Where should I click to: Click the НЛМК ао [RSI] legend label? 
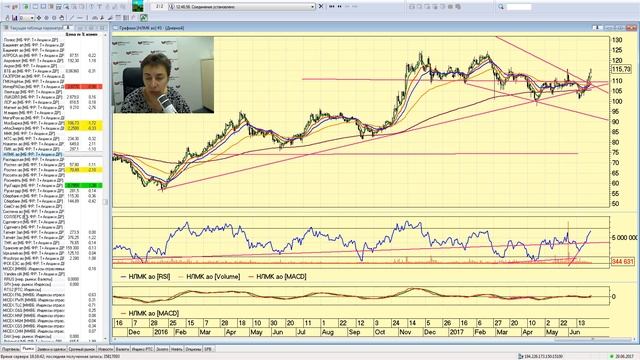click(x=149, y=276)
